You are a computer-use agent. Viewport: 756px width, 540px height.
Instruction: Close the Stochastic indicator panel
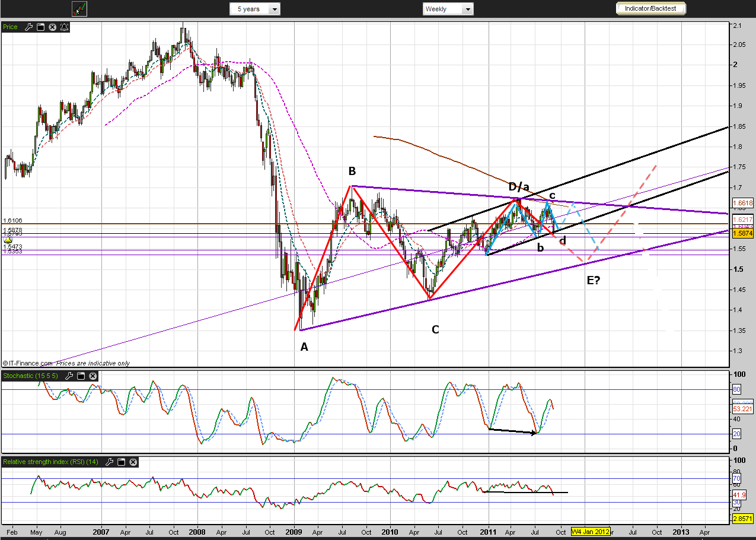tap(93, 376)
